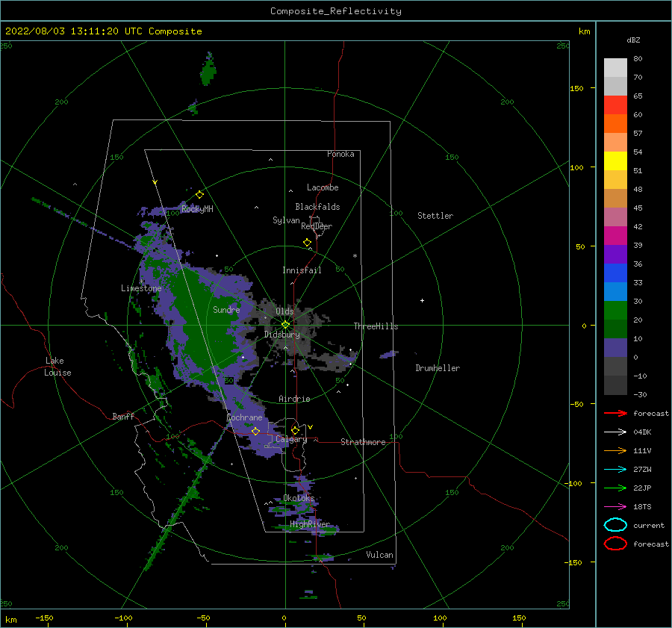
Task: Click the dBZ legend heading
Action: point(633,40)
